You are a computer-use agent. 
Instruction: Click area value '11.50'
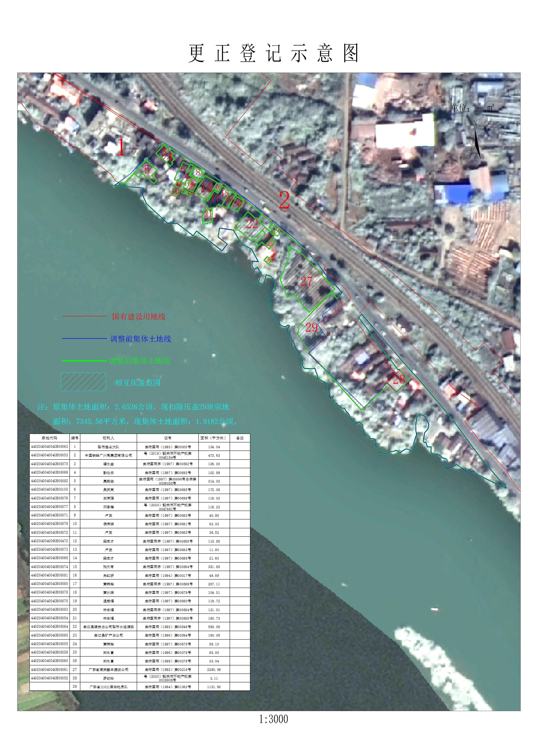[x=214, y=549]
